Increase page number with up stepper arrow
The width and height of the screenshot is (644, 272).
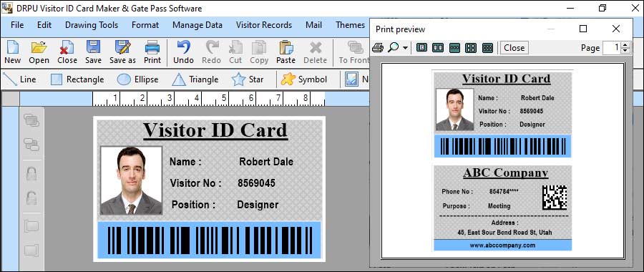point(625,45)
